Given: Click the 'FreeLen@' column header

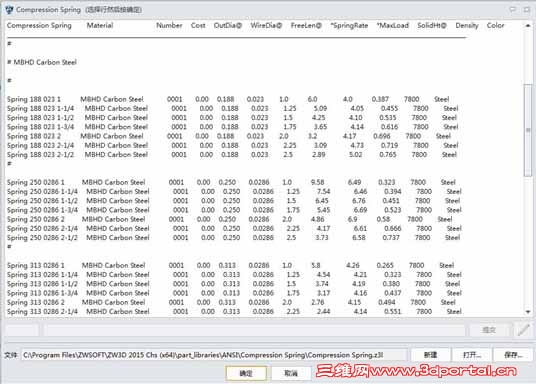Looking at the screenshot, I should click(306, 25).
